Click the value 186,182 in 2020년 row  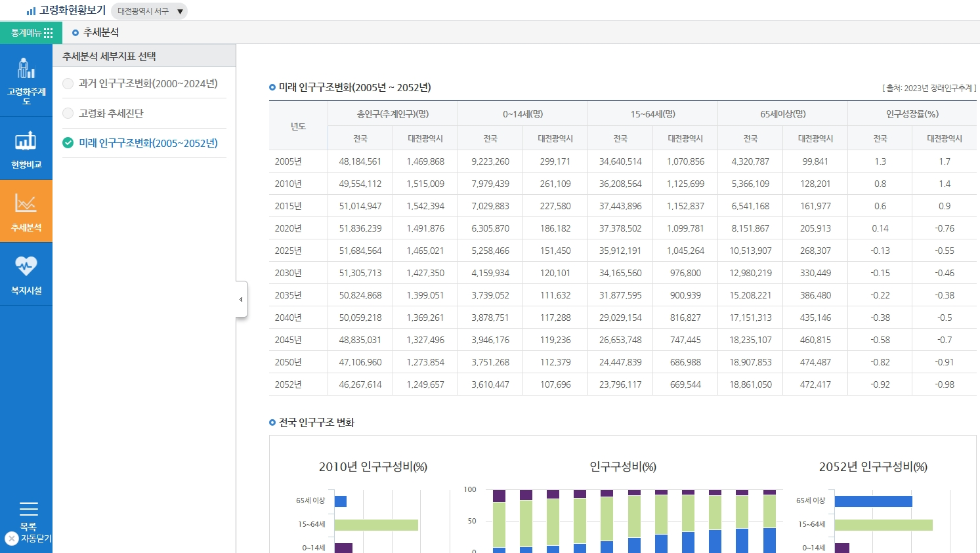click(x=555, y=228)
